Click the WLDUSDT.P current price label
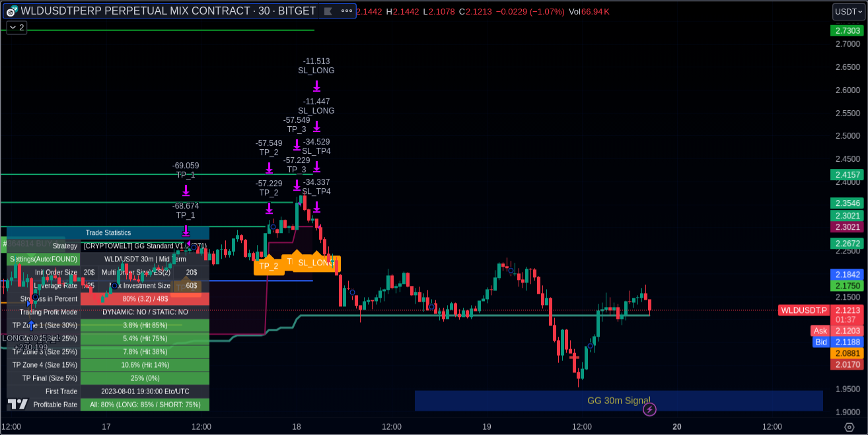 [x=803, y=310]
